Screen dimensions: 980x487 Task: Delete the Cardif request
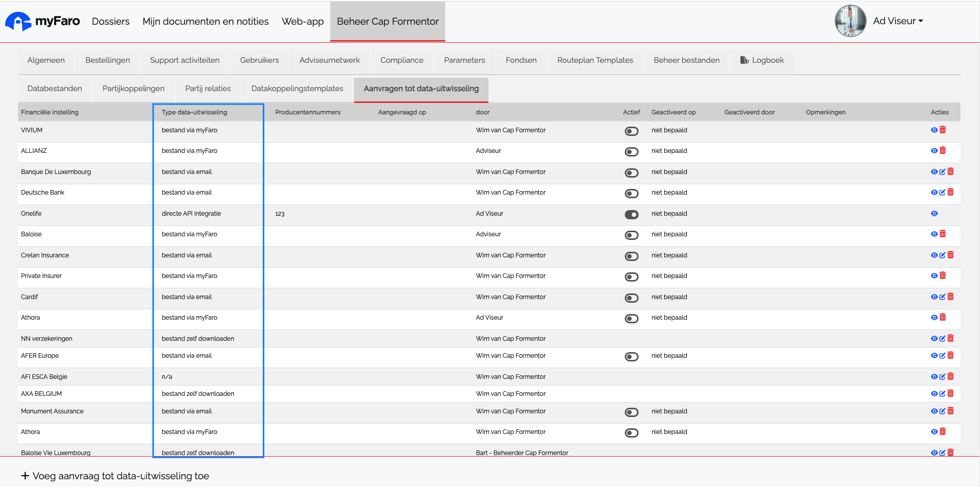click(x=951, y=297)
